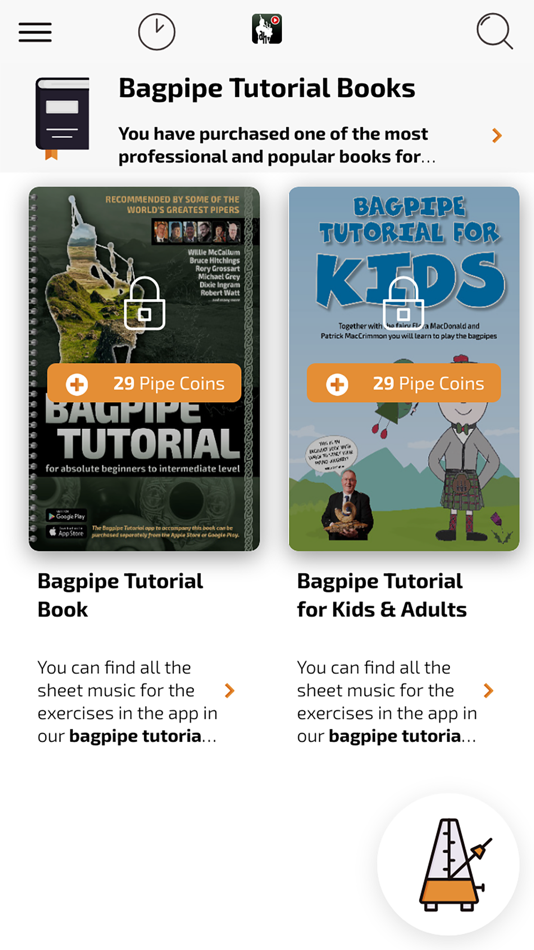534x950 pixels.
Task: Buy Kids tutorial for 29 Pipe Coins
Action: [x=404, y=383]
